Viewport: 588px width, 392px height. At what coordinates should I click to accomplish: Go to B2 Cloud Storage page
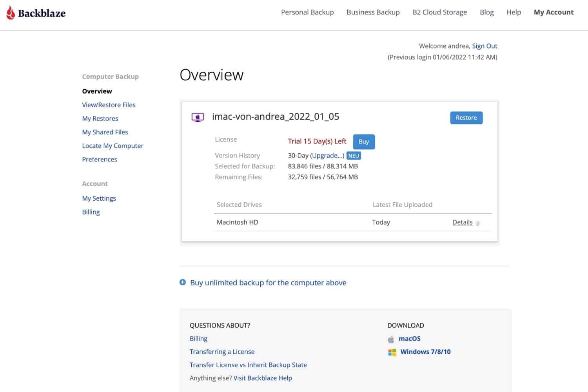tap(439, 12)
